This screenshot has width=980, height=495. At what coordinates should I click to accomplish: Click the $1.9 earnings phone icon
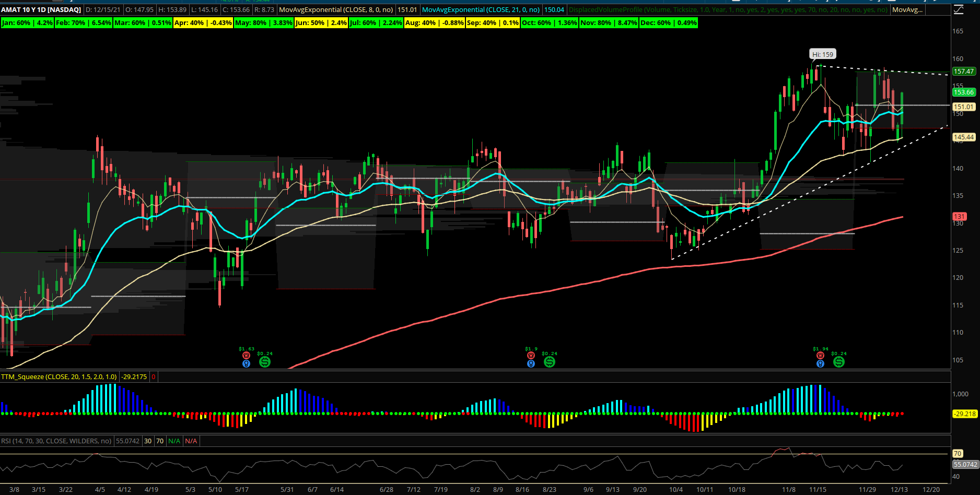tap(531, 356)
